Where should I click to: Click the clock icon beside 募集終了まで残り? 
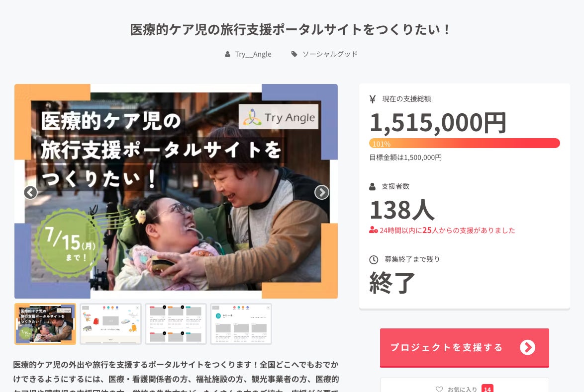374,260
